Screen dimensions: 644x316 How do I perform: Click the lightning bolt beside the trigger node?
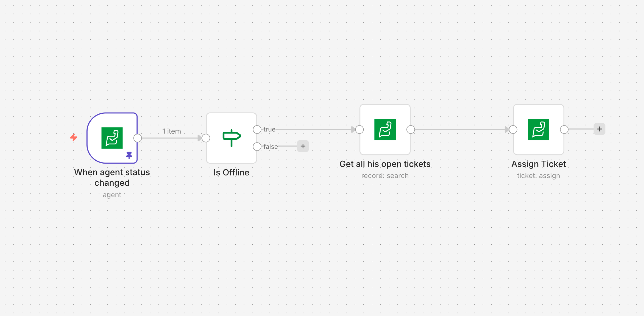(x=74, y=138)
